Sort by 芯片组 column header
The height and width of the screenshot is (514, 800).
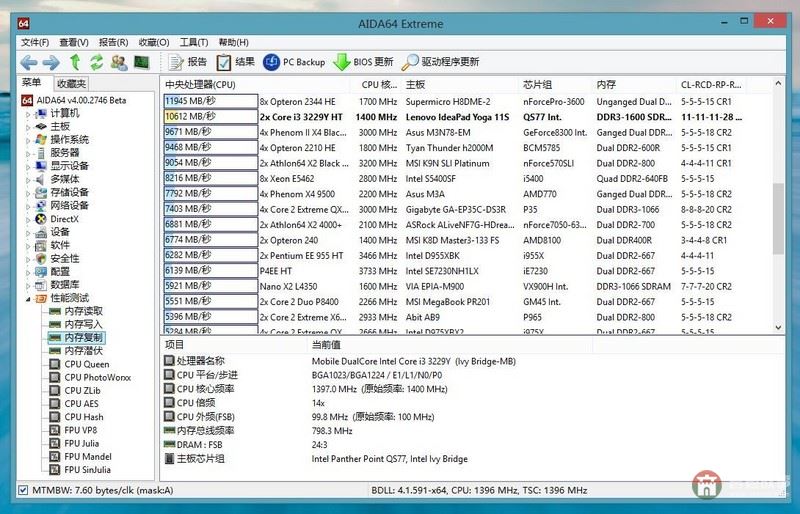click(555, 84)
